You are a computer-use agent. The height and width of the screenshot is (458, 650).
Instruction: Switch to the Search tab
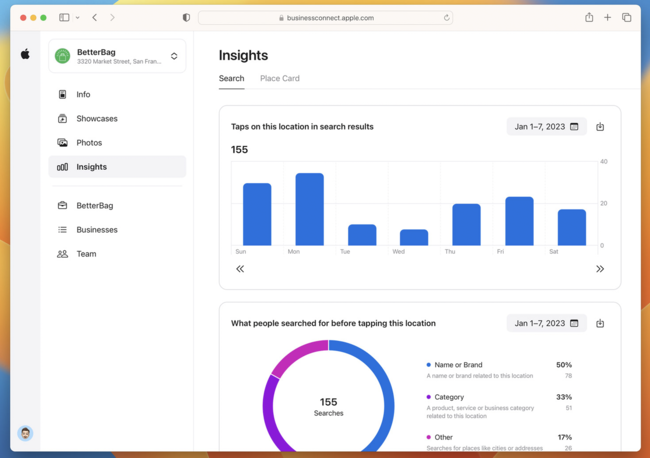click(x=231, y=78)
